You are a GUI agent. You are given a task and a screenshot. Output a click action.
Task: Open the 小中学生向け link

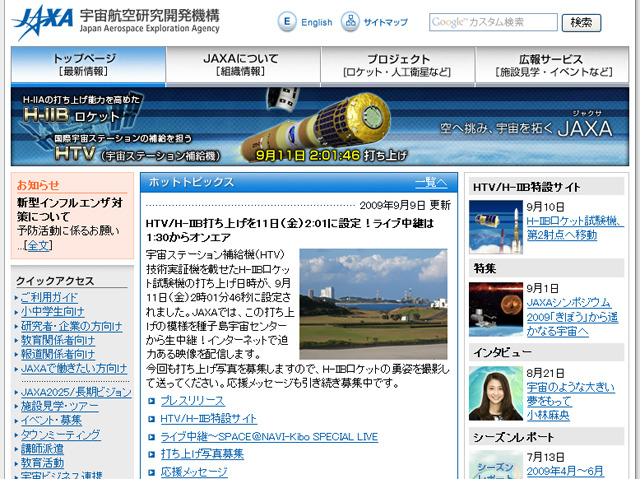53,312
